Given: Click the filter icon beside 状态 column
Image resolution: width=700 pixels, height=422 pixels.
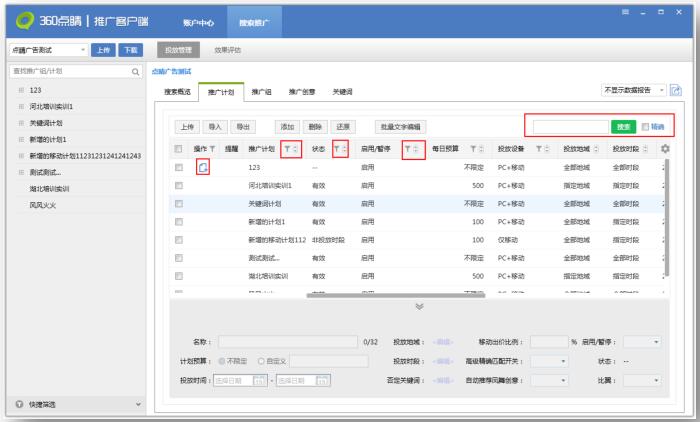Looking at the screenshot, I should tap(336, 149).
